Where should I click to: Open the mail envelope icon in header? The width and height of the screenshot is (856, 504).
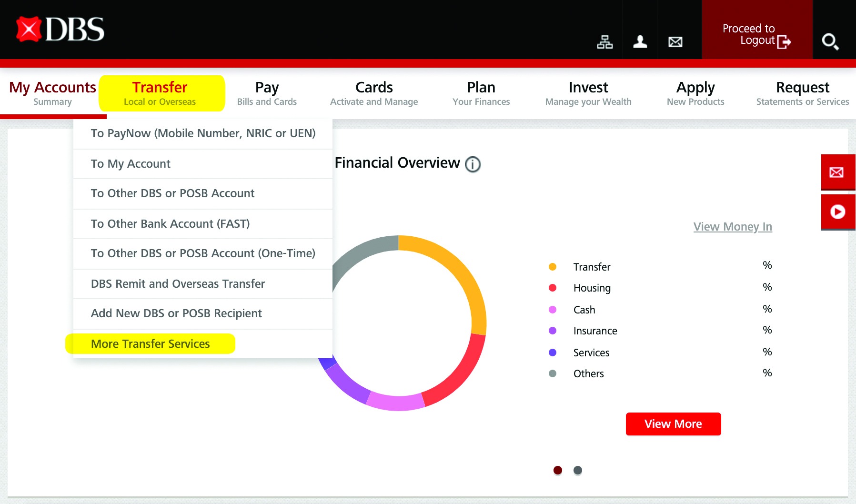(675, 42)
